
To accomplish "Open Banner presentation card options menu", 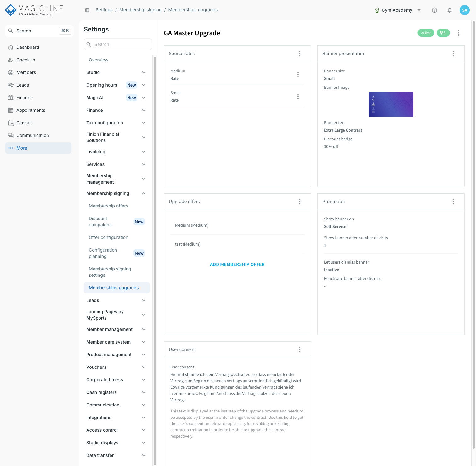I will click(x=453, y=54).
